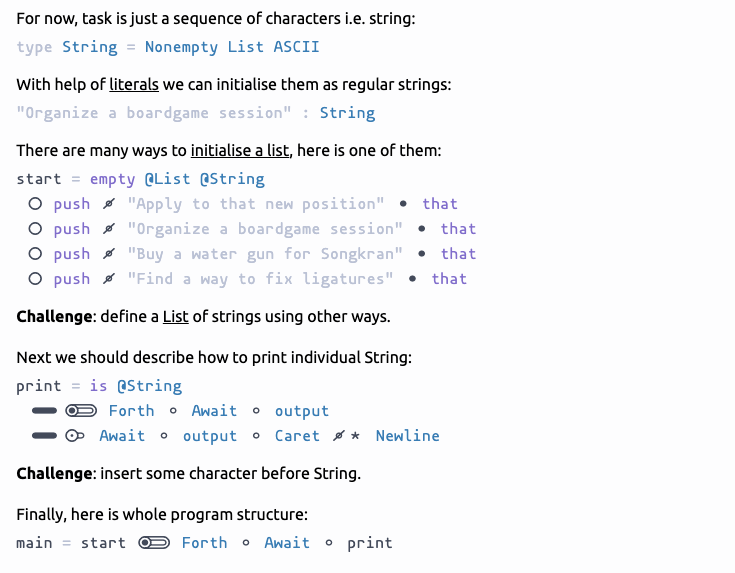Select hollow circle on the boardgame push line
The width and height of the screenshot is (735, 573).
click(35, 229)
